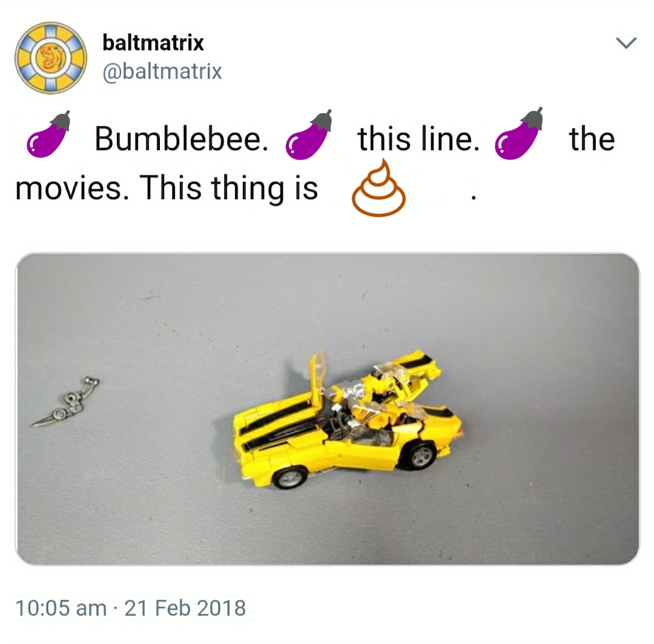Click the eggplant emoji before "this line."

[309, 134]
